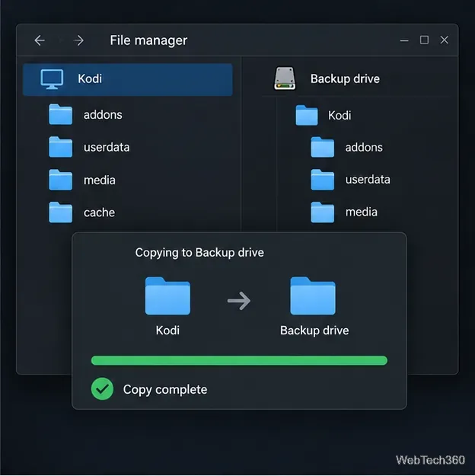The width and height of the screenshot is (475, 476).
Task: Click the gray arrow between the folders
Action: pos(239,301)
